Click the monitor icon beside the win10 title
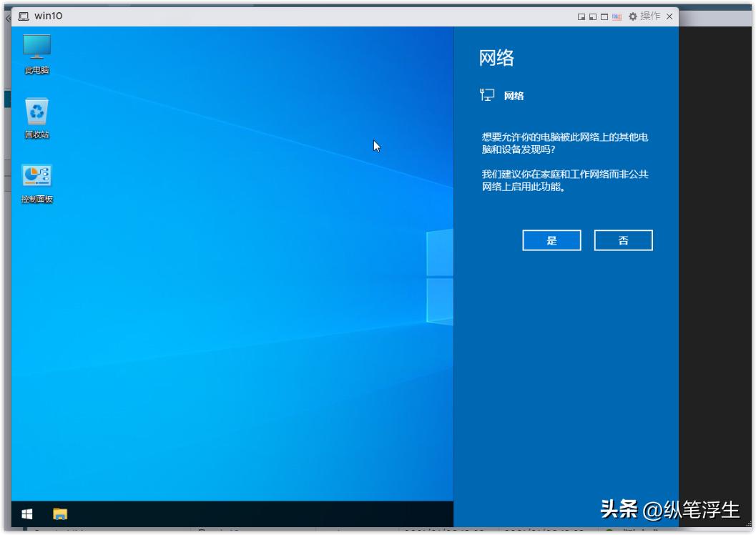This screenshot has width=756, height=535. pyautogui.click(x=24, y=15)
